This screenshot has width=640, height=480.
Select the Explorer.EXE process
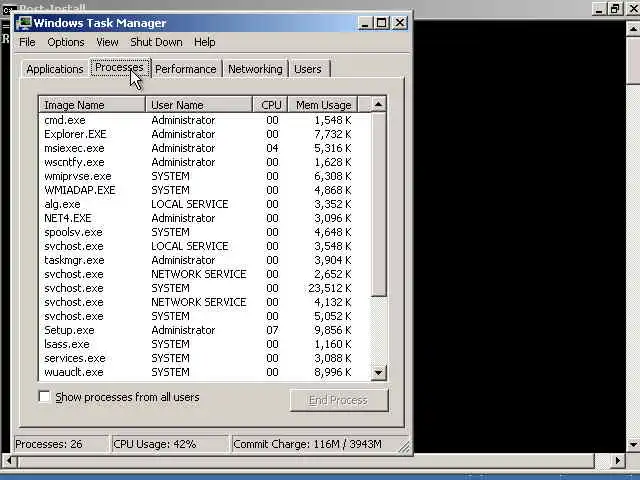tap(204, 134)
